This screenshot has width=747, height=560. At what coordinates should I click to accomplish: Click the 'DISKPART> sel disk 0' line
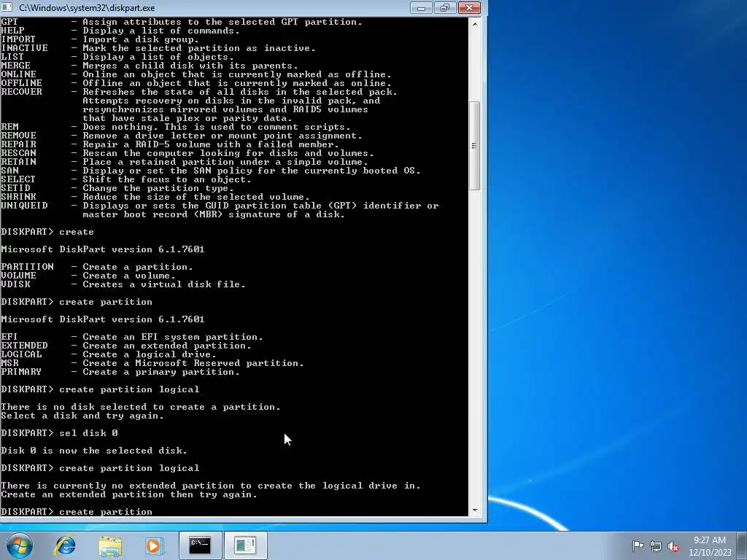click(60, 433)
